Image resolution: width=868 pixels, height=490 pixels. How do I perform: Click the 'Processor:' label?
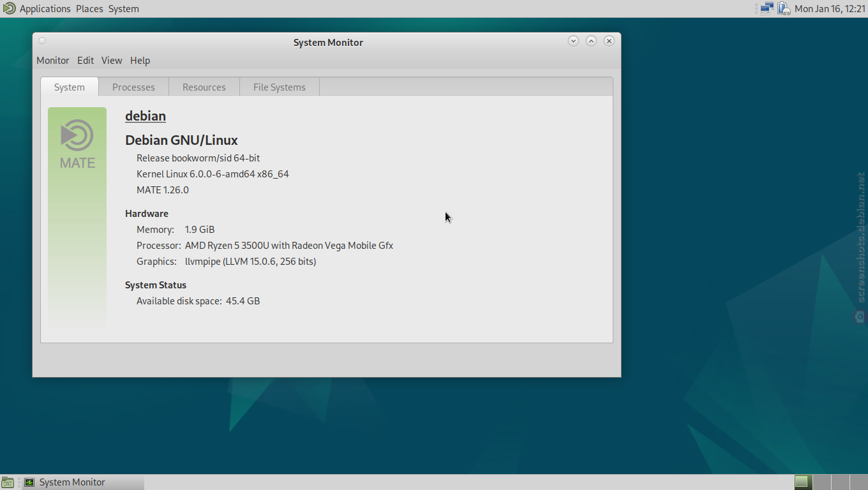click(x=159, y=246)
